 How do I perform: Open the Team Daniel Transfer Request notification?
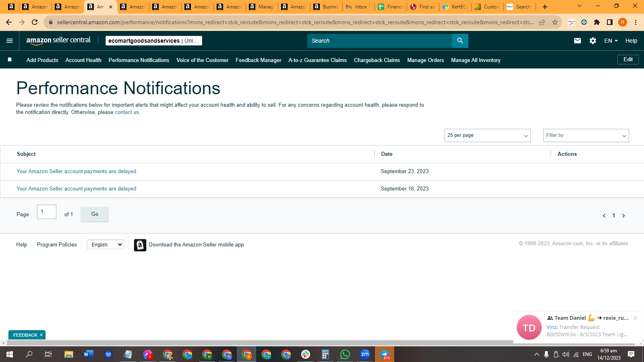pyautogui.click(x=578, y=327)
